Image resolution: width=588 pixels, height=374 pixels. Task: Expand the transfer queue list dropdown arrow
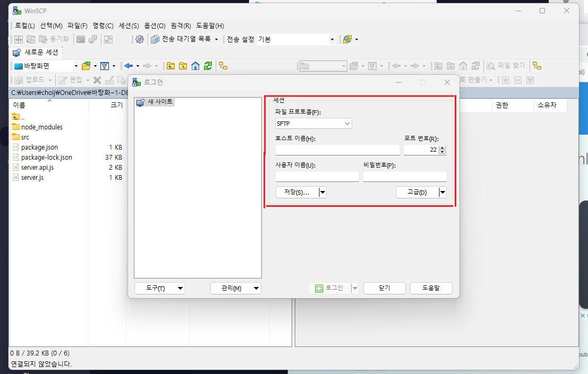[216, 39]
